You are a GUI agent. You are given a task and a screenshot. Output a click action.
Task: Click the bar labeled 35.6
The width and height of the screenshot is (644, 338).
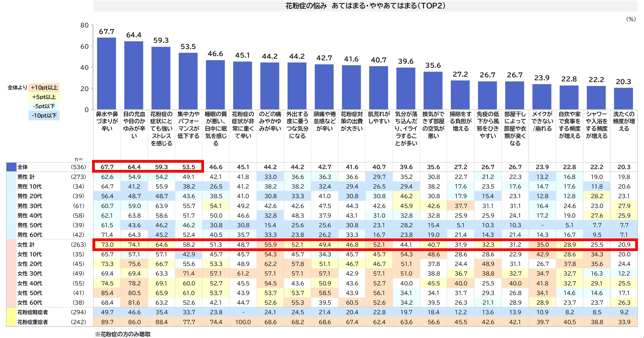coord(433,91)
